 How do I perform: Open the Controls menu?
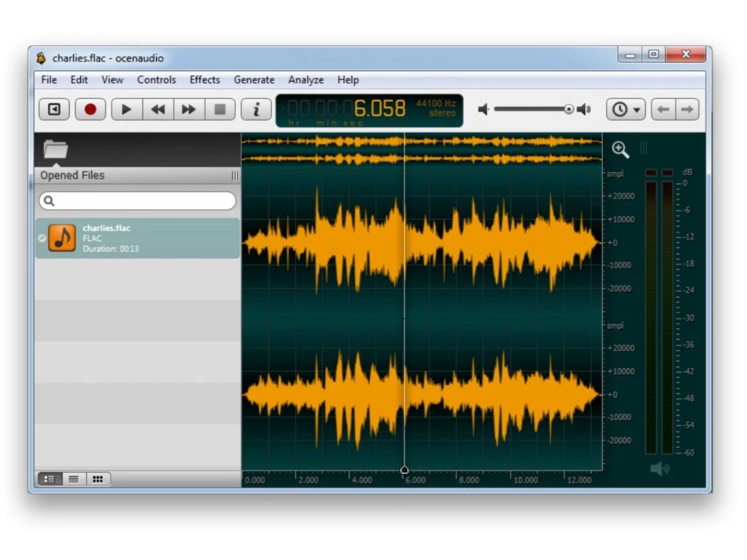[x=157, y=80]
